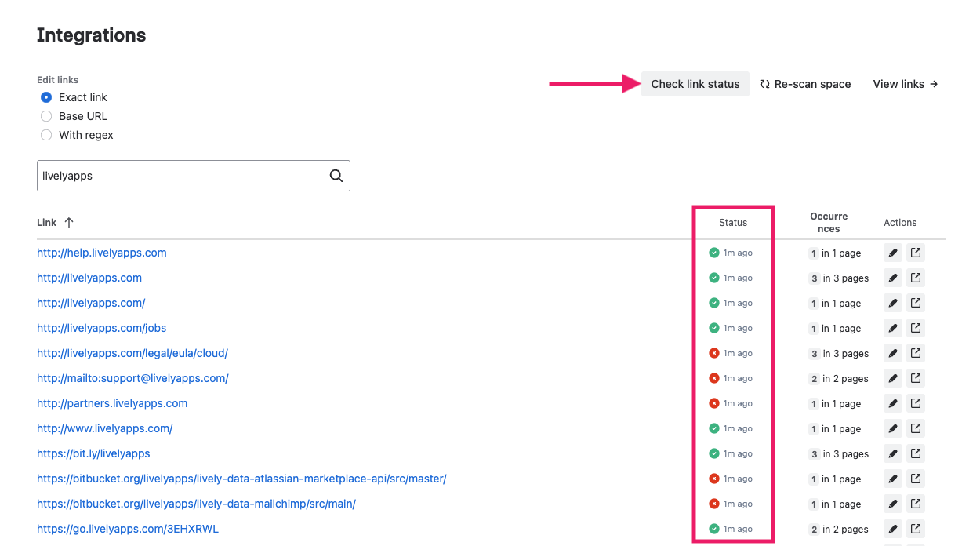This screenshot has width=980, height=546.
Task: Sort by Link column arrow
Action: pos(69,223)
